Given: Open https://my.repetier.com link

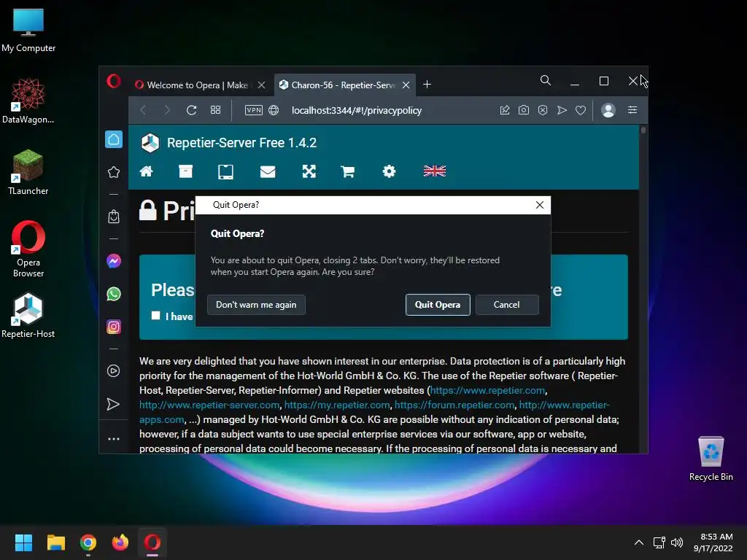Looking at the screenshot, I should pos(337,405).
